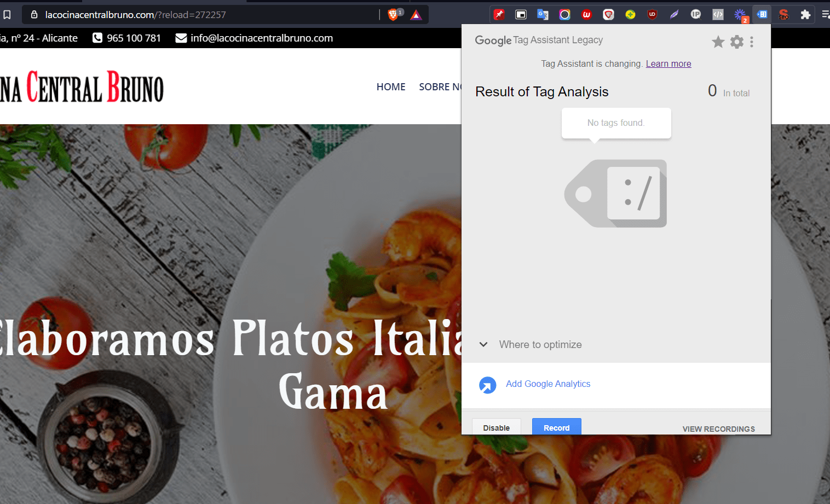Click the phone icon in the top bar
This screenshot has width=830, height=504.
click(97, 38)
